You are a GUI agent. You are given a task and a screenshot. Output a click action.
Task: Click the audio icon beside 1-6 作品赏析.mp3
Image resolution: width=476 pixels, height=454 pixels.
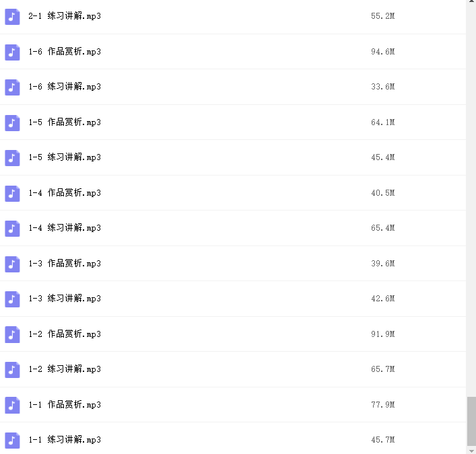[x=12, y=52]
